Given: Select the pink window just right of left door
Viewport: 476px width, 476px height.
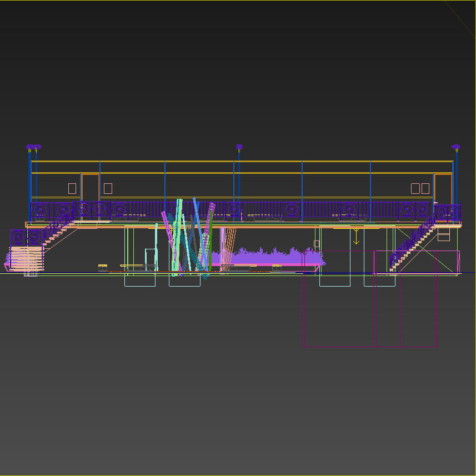Looking at the screenshot, I should pyautogui.click(x=108, y=188).
